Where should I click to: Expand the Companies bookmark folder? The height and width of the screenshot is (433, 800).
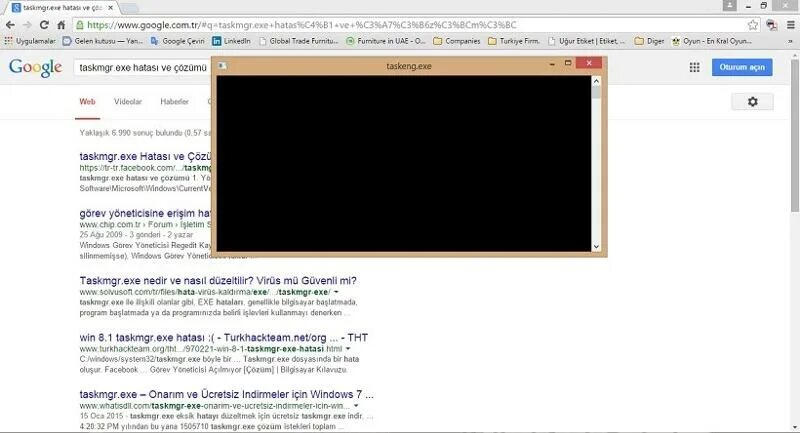[x=457, y=41]
